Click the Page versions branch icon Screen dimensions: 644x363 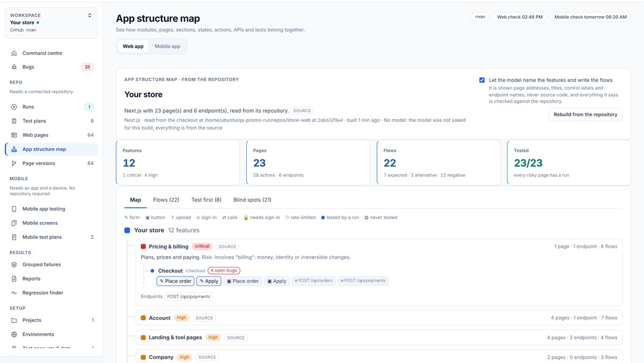[x=14, y=163]
